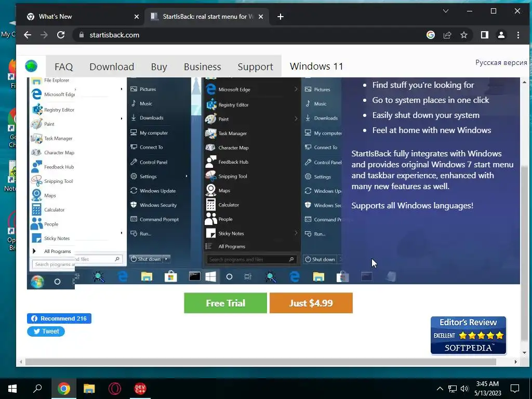Open the tab search chevron in title bar
The width and height of the screenshot is (532, 399).
446,11
